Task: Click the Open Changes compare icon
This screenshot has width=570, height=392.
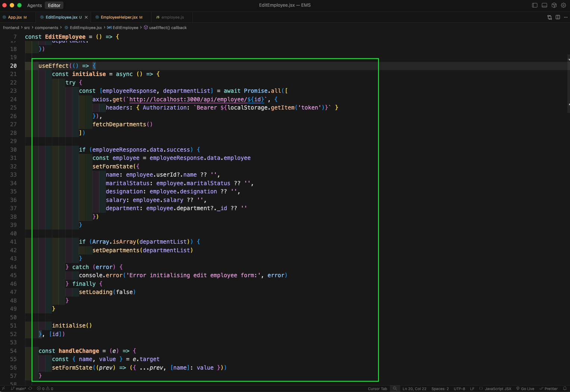Action: click(549, 17)
